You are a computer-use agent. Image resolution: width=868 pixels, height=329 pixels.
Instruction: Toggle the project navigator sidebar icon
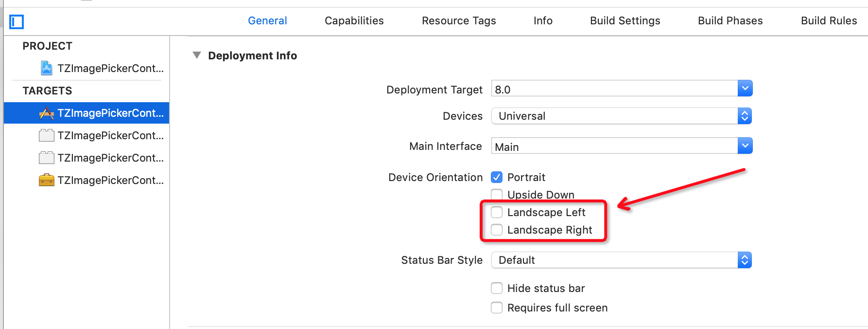pos(17,21)
